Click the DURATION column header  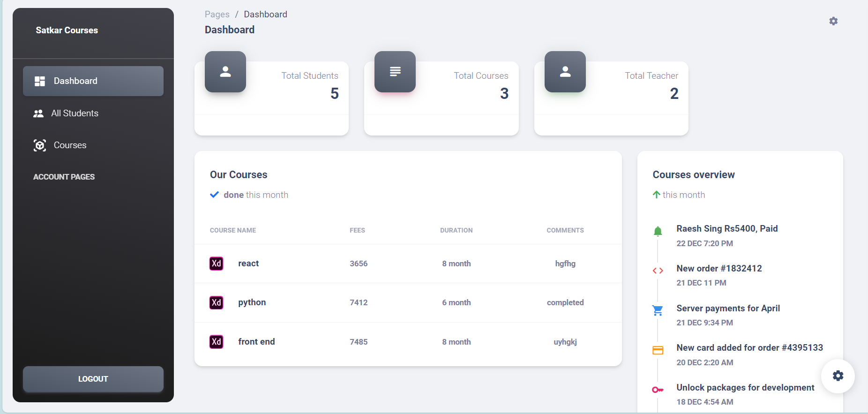coord(456,230)
